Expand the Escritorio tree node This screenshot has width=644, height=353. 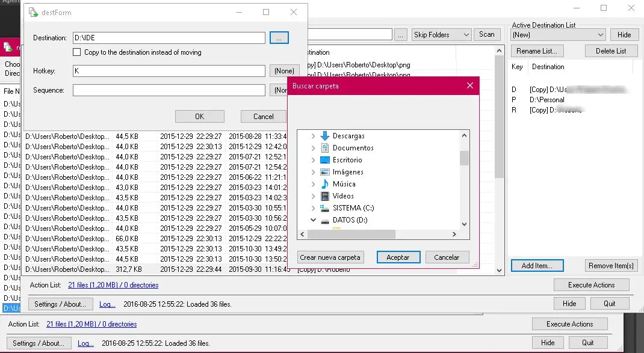click(313, 160)
